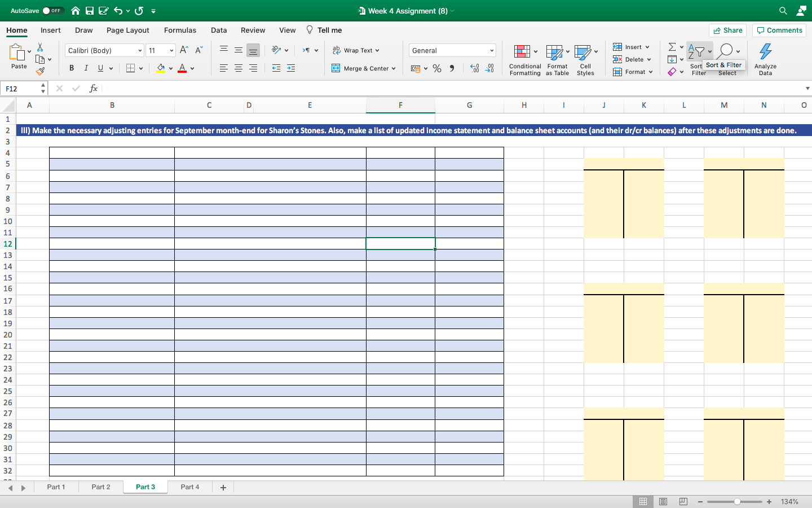Click the Cut scissors icon
Viewport: 812px width, 508px height.
40,47
